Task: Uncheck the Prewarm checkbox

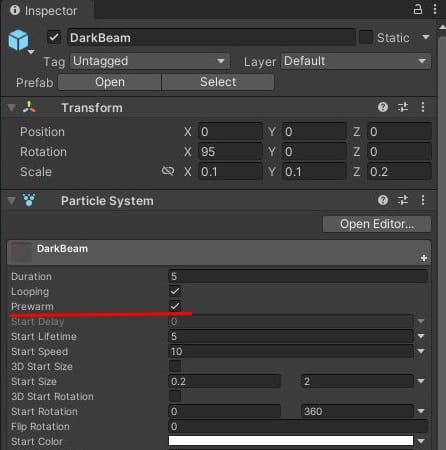Action: click(x=175, y=306)
